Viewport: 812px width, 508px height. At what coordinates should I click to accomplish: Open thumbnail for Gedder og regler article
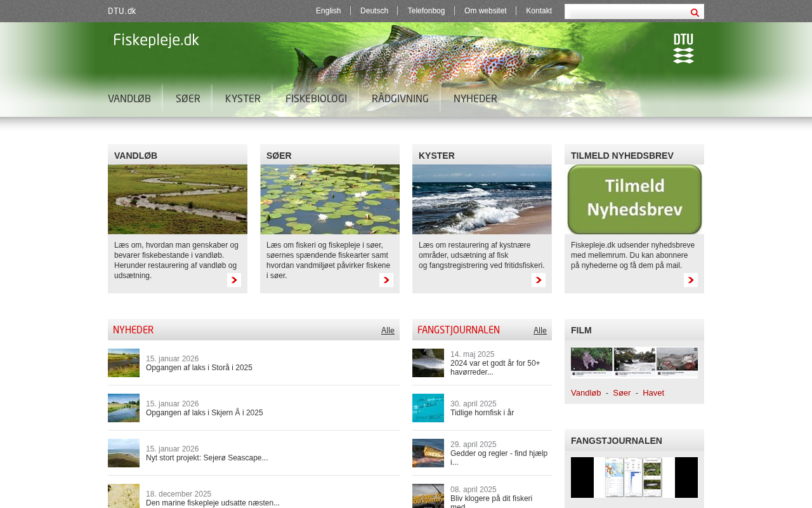click(x=428, y=453)
